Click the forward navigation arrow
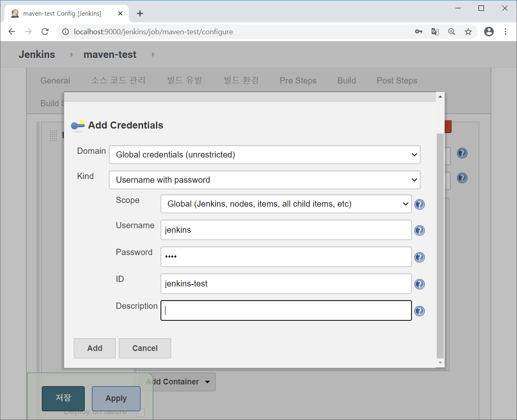 28,31
